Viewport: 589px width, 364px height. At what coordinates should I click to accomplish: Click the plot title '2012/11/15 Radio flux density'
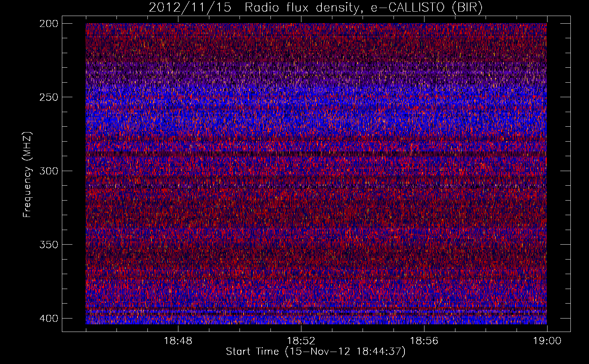(x=316, y=7)
